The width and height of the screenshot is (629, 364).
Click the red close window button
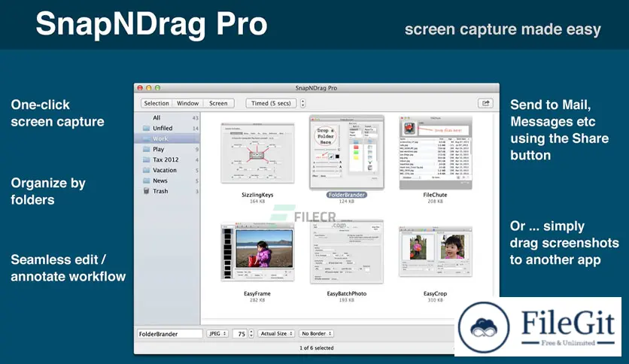140,88
